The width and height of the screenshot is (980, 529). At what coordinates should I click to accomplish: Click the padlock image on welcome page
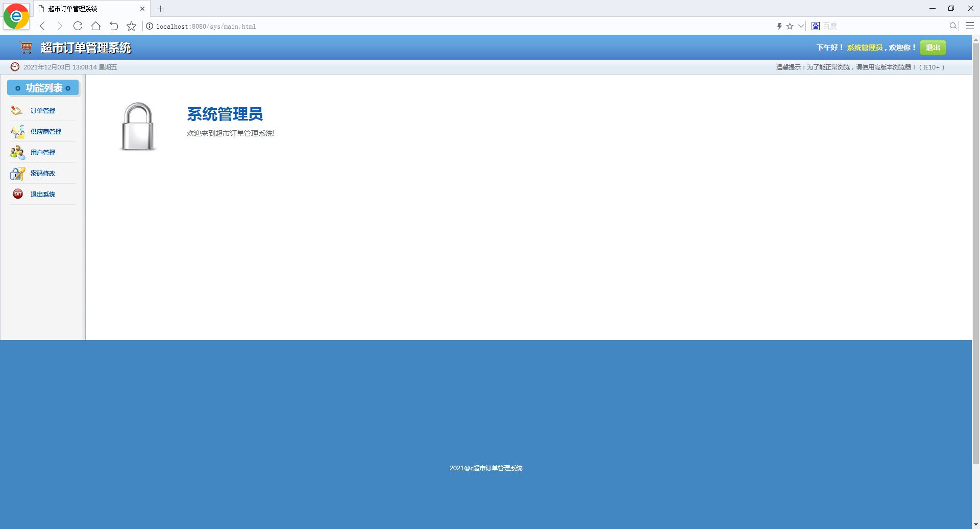pos(137,126)
